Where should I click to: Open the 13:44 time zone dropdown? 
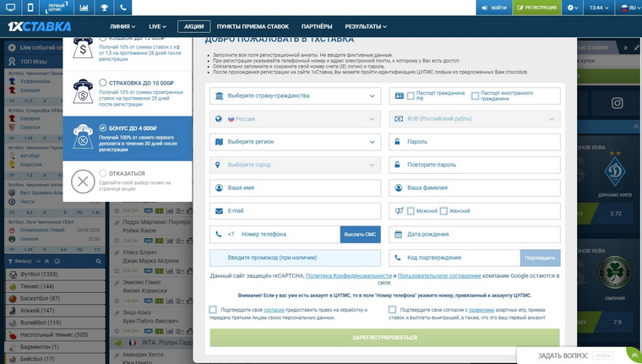click(x=599, y=8)
